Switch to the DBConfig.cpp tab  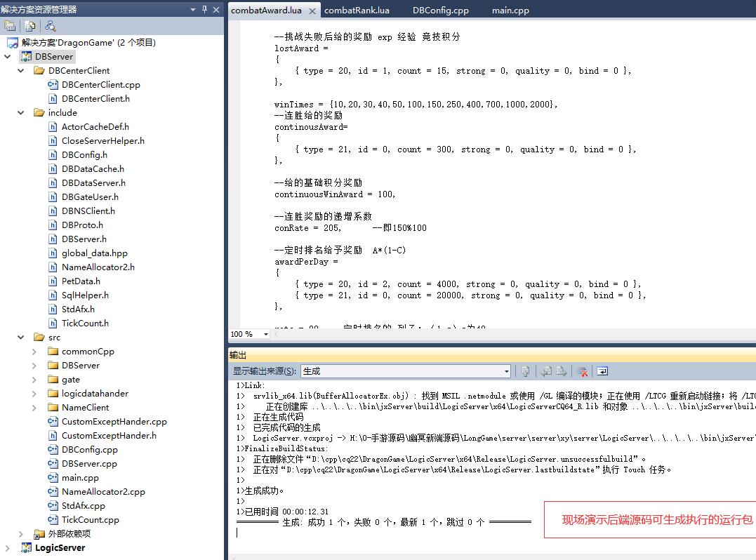440,11
